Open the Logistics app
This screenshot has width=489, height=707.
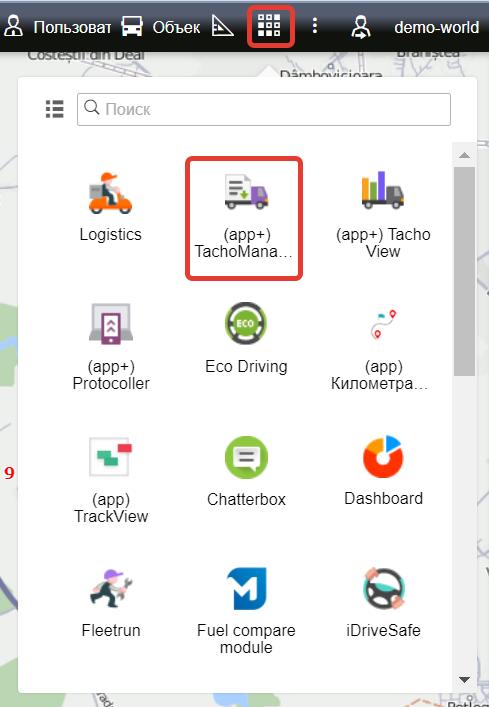(110, 208)
